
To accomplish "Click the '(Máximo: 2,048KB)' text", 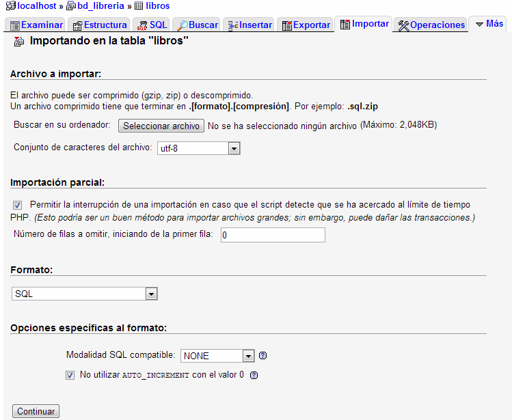I will coord(399,125).
